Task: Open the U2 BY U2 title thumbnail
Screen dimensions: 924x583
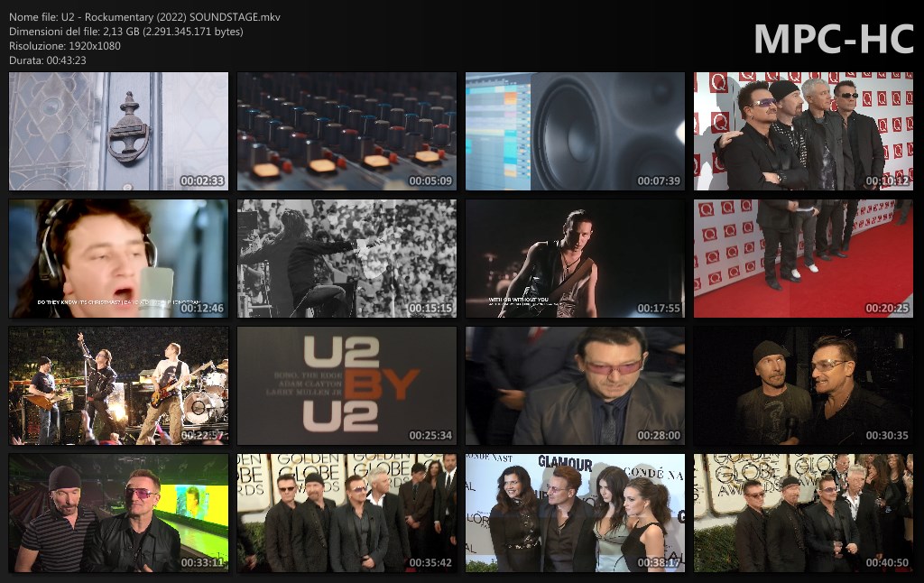Action: click(x=346, y=386)
